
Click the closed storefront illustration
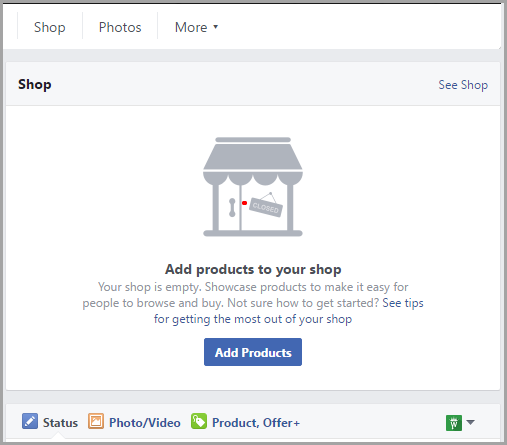(253, 187)
